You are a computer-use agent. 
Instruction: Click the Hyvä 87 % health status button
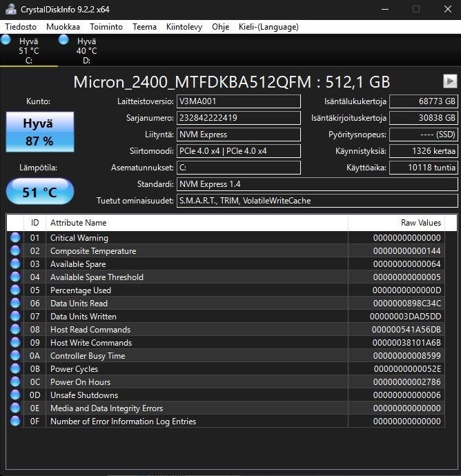pyautogui.click(x=40, y=132)
